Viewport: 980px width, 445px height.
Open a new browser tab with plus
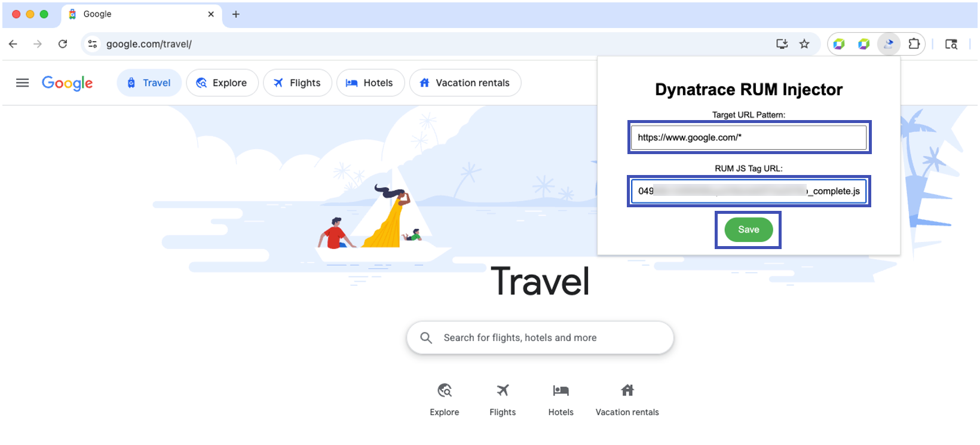(236, 14)
